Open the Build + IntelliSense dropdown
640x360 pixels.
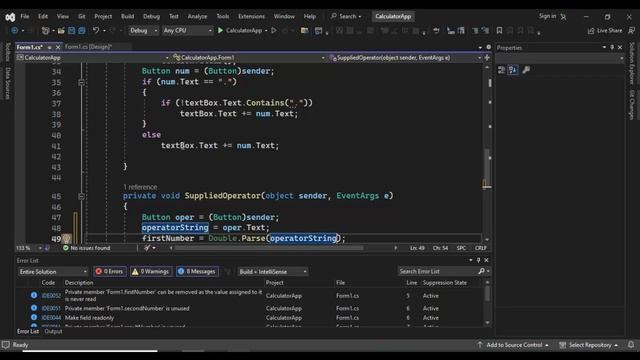click(273, 272)
